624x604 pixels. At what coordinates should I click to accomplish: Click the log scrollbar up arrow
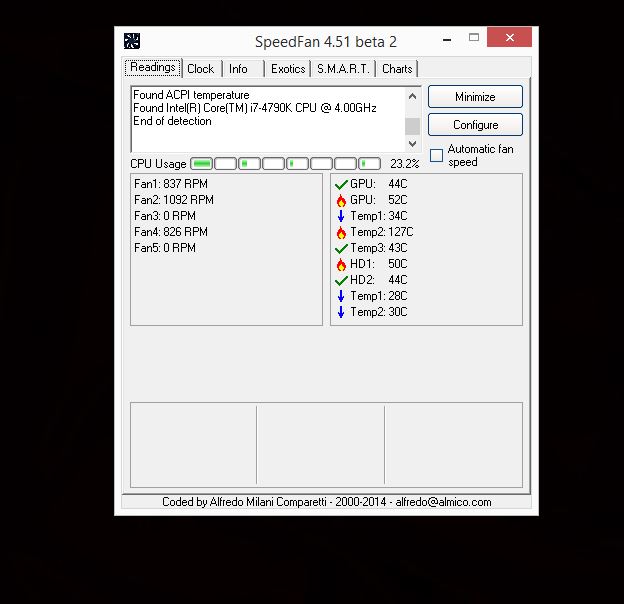(x=412, y=96)
